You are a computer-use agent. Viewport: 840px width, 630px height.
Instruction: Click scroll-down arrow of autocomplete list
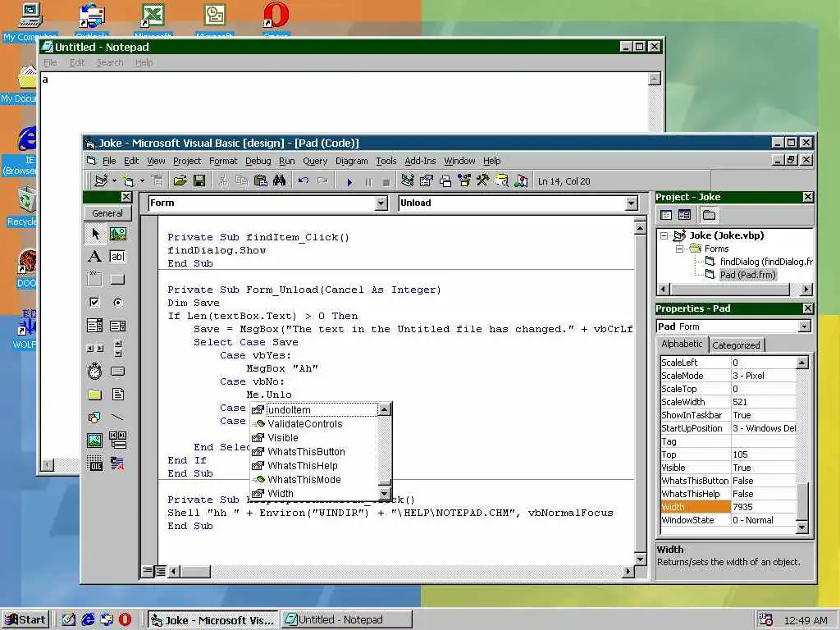pyautogui.click(x=385, y=493)
